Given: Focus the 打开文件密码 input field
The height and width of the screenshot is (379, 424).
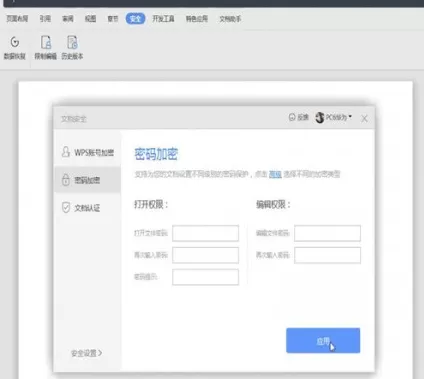Looking at the screenshot, I should (205, 233).
